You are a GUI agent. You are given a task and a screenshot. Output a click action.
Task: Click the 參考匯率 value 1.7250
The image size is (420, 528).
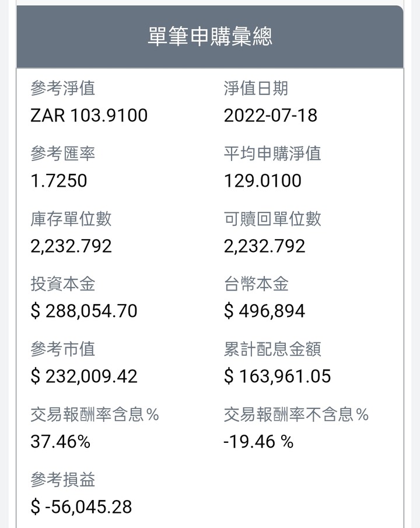58,181
